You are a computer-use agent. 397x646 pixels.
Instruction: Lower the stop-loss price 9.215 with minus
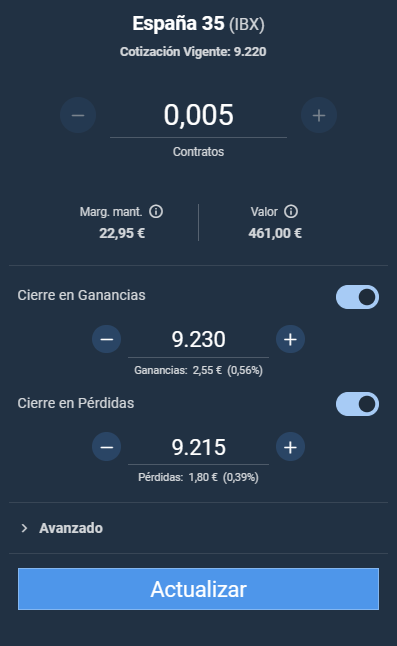[x=106, y=447]
